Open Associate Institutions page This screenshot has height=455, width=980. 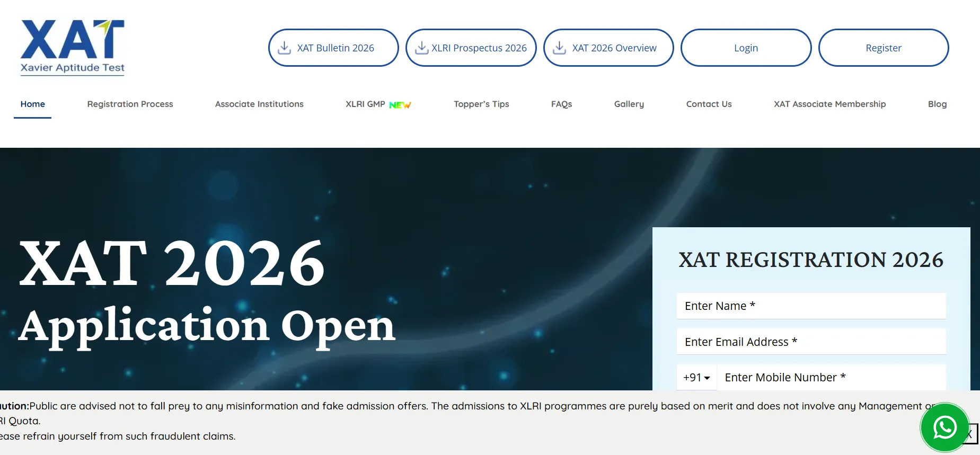259,104
